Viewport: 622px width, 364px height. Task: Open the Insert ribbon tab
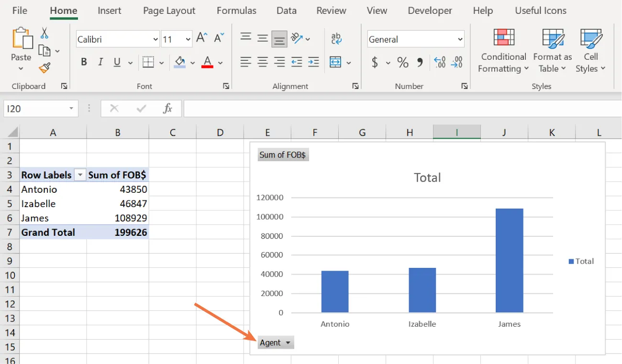tap(109, 10)
